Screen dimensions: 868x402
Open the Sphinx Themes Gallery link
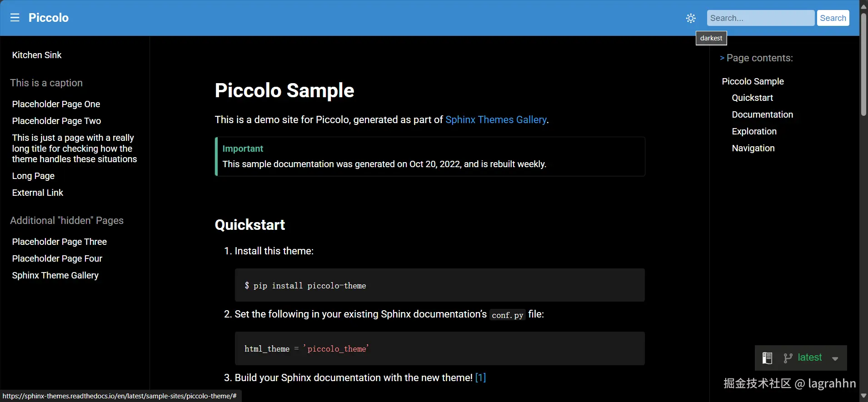tap(496, 120)
